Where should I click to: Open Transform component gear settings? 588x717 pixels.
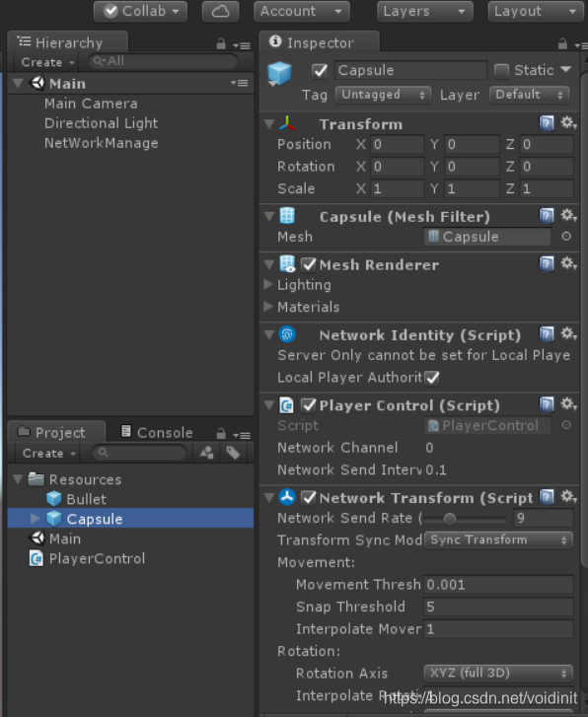(569, 122)
